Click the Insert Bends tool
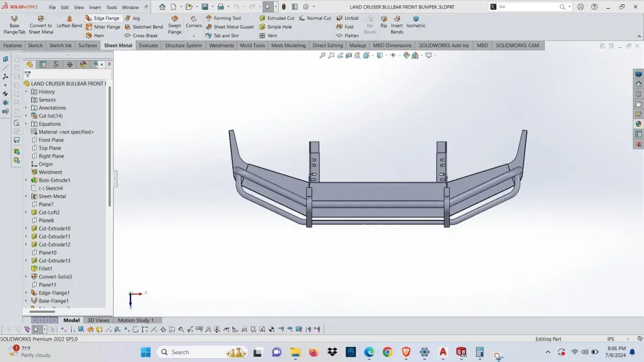 [x=397, y=25]
